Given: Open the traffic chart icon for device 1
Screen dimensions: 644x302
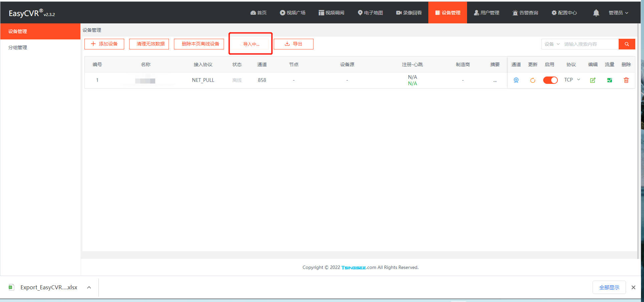Looking at the screenshot, I should click(x=609, y=80).
